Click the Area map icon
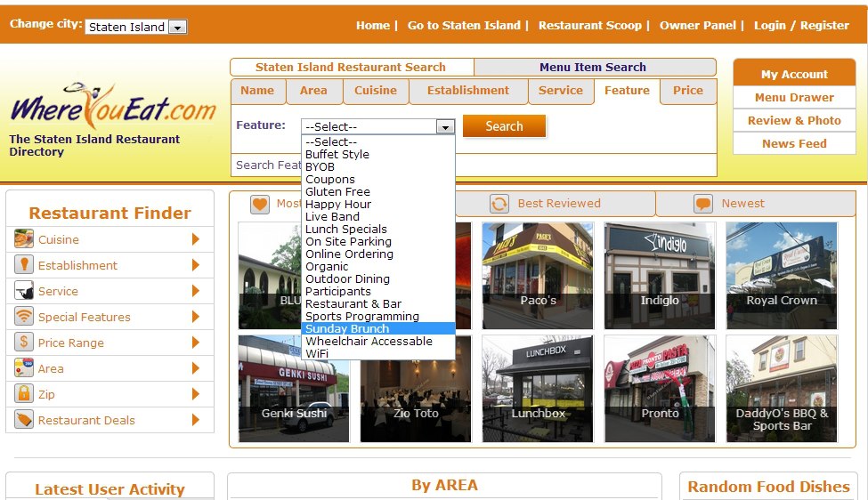The width and height of the screenshot is (868, 500). 24,367
